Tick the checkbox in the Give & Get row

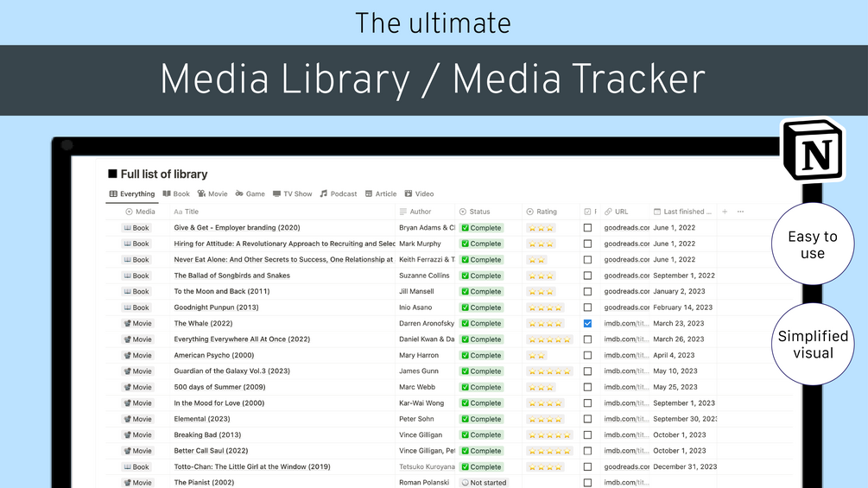(587, 227)
